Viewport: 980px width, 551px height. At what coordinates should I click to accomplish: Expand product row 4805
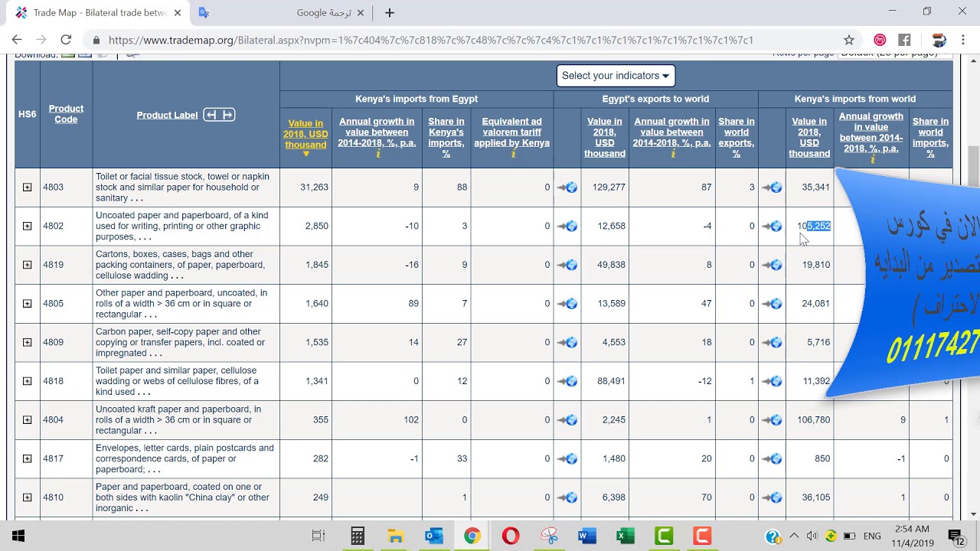click(x=28, y=304)
